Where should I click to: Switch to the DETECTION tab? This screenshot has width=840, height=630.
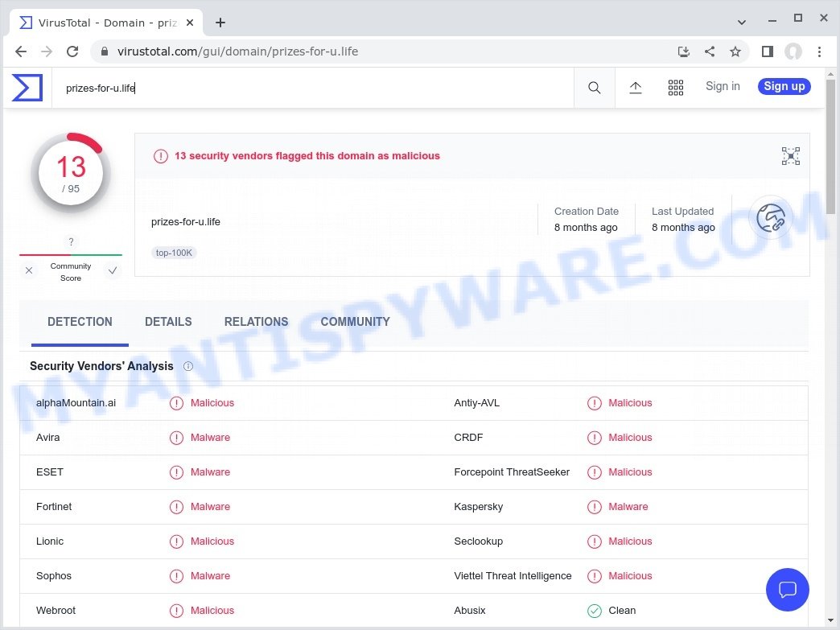click(x=80, y=322)
